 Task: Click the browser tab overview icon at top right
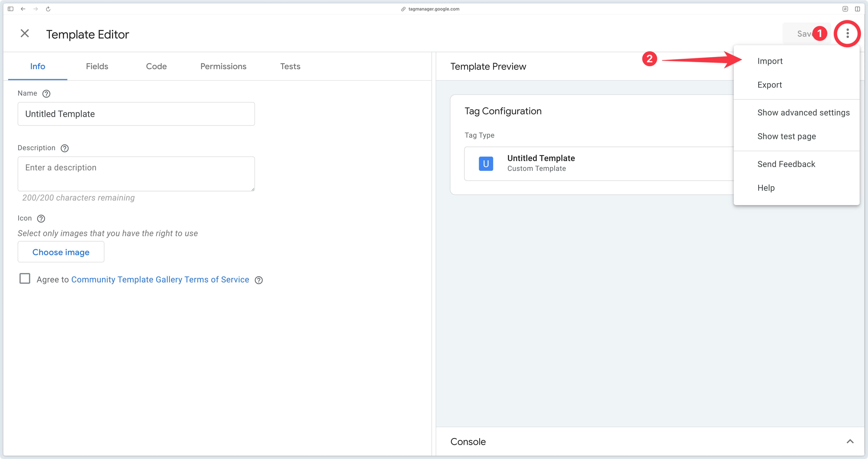pos(845,9)
